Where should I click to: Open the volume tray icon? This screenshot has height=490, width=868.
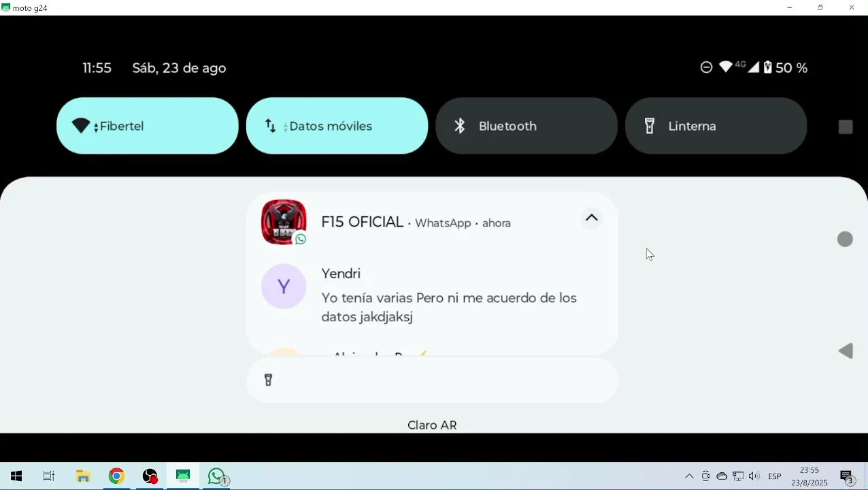[x=754, y=476]
